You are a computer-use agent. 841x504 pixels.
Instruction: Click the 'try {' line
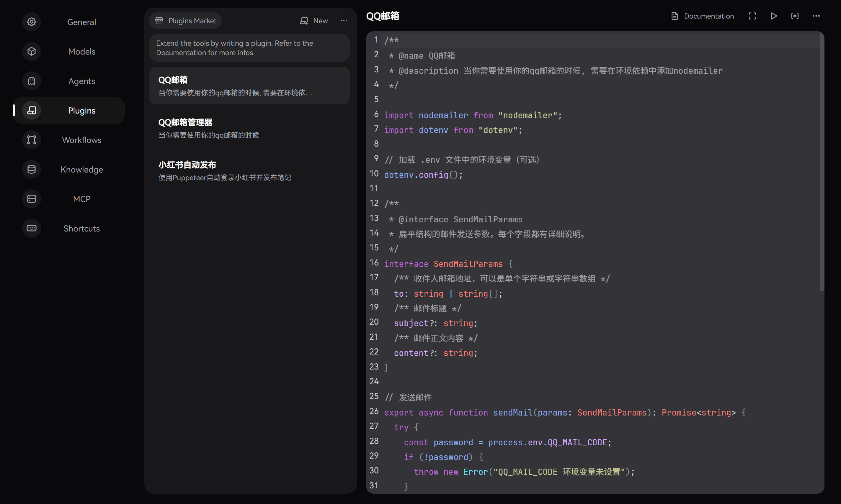point(406,427)
